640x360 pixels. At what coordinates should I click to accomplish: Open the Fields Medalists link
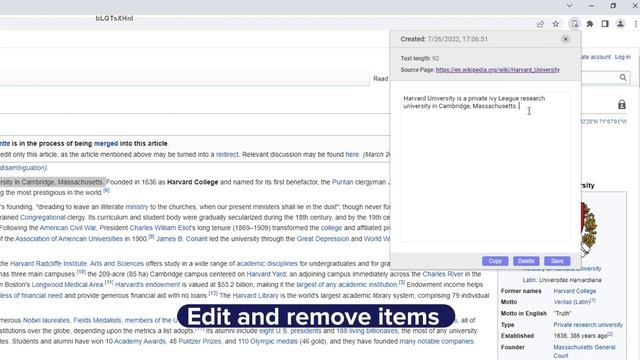97,320
